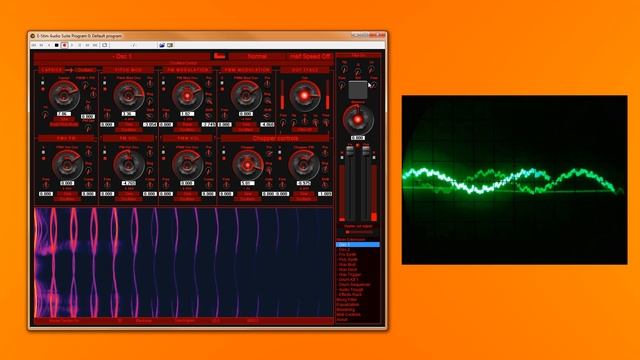The image size is (640, 360).
Task: Open the red selector button under Out Stage knobs
Action: [304, 130]
